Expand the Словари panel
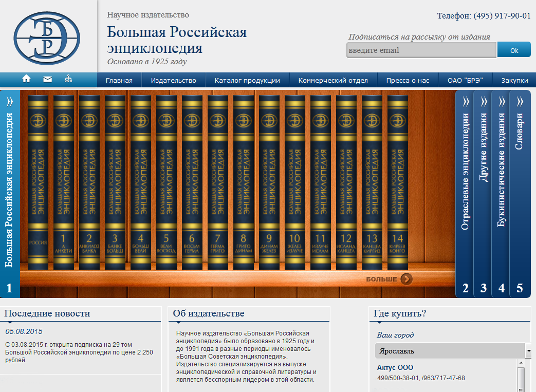The image size is (536, 392). 519,194
